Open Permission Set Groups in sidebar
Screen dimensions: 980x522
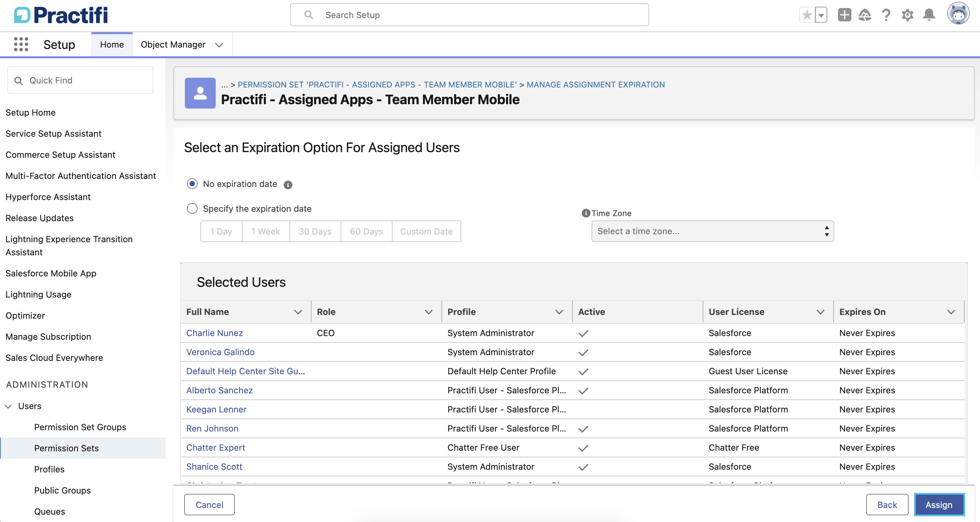click(80, 427)
